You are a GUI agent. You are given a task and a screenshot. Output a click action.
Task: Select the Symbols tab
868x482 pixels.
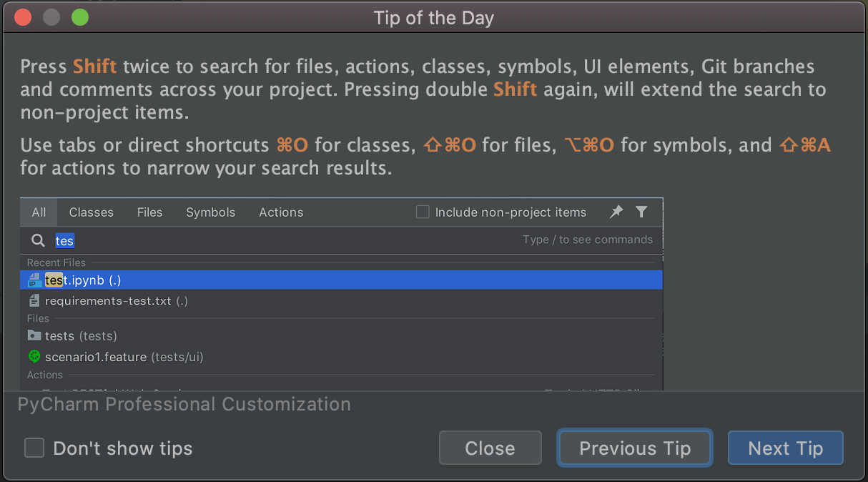[x=210, y=212]
